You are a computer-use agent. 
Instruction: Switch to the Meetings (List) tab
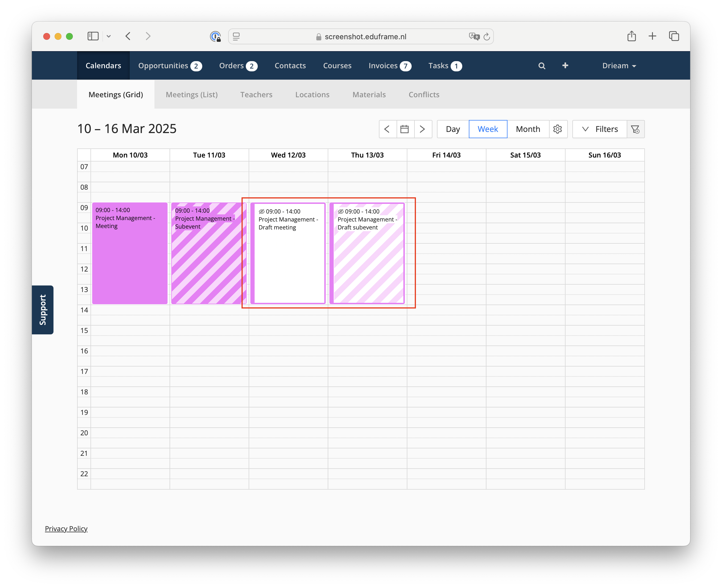[x=191, y=94]
